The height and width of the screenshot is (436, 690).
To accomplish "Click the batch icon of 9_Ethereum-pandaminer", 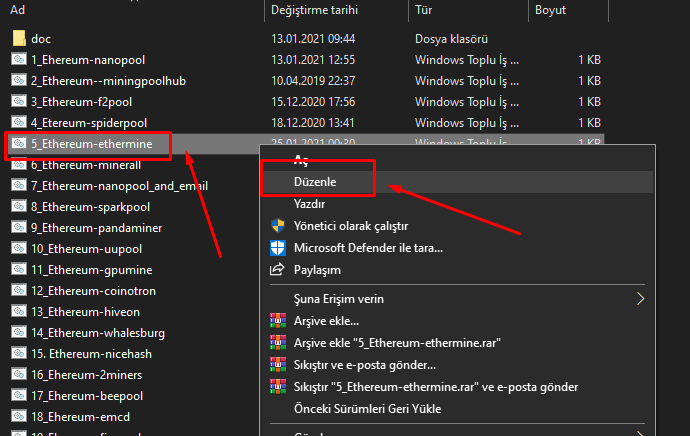I will (x=19, y=227).
